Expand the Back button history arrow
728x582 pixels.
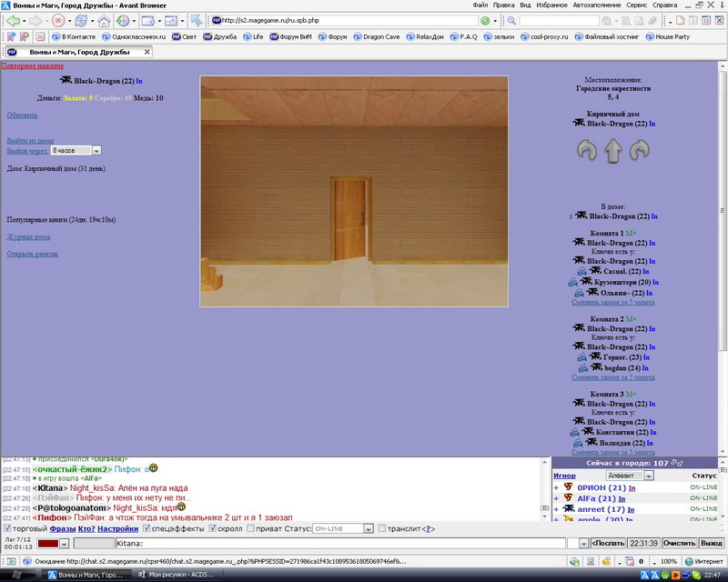[x=25, y=21]
